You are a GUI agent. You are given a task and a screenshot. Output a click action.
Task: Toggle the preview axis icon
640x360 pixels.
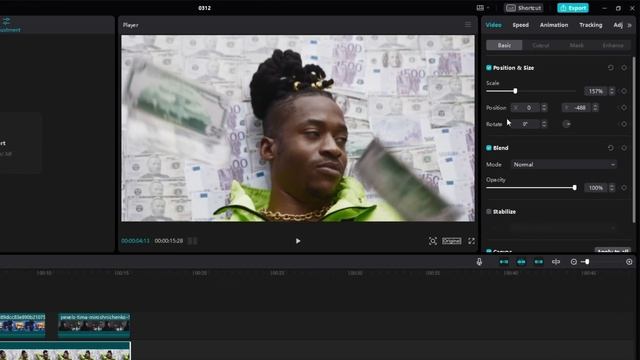point(556,262)
